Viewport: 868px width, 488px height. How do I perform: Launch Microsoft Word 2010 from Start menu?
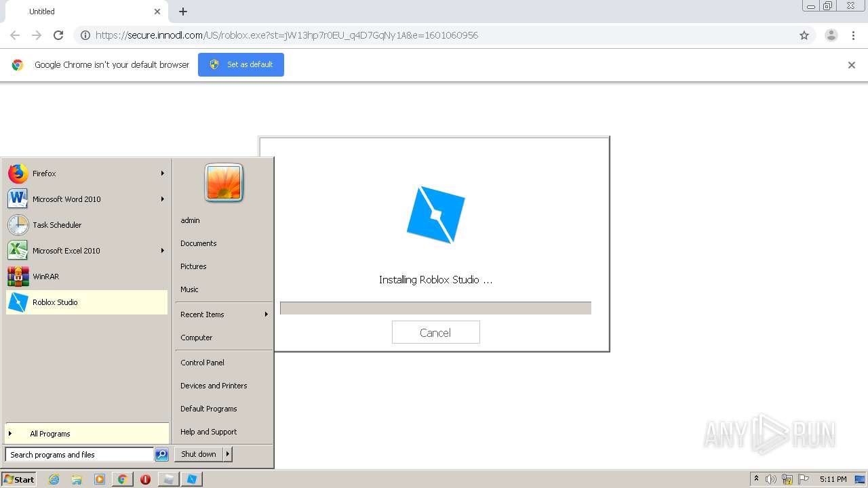[x=86, y=199]
